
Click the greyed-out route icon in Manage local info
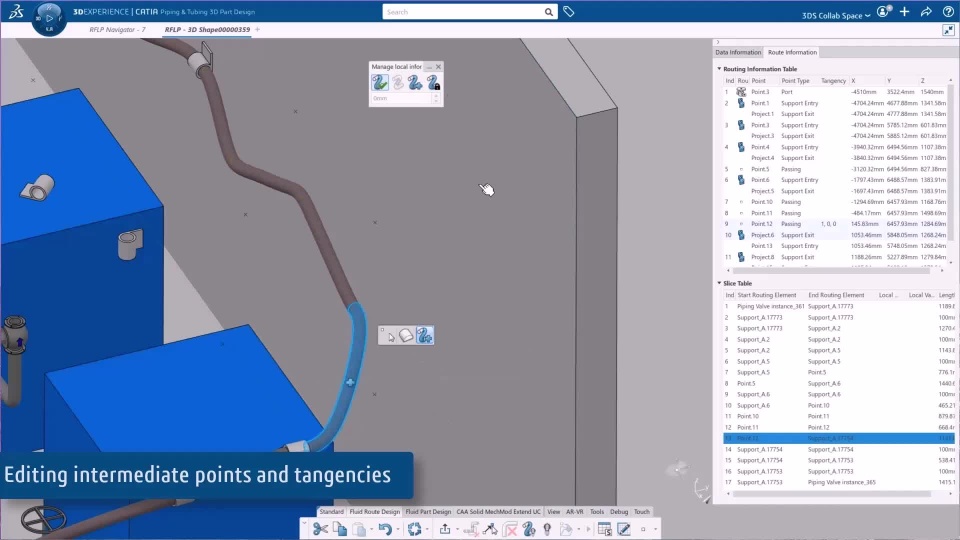coord(398,83)
